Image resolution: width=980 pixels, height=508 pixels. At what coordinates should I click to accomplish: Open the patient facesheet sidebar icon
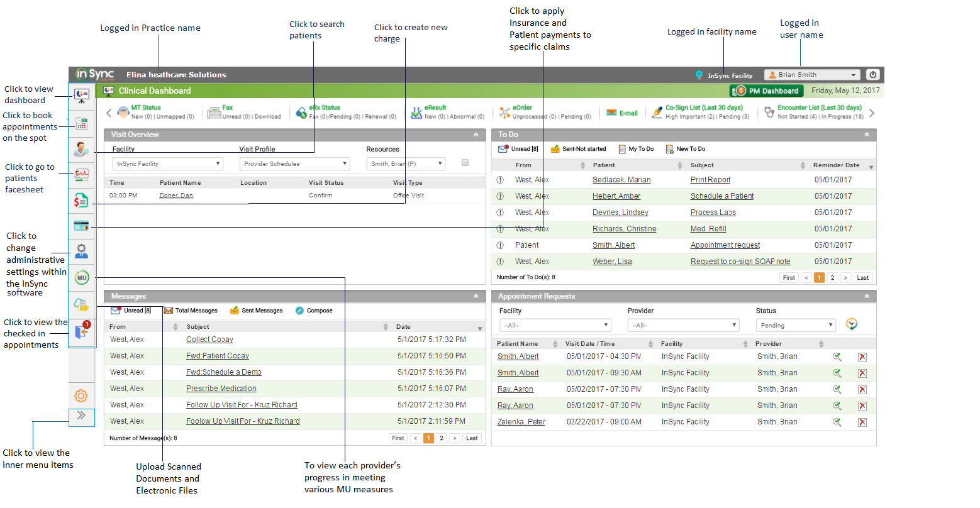coord(81,174)
